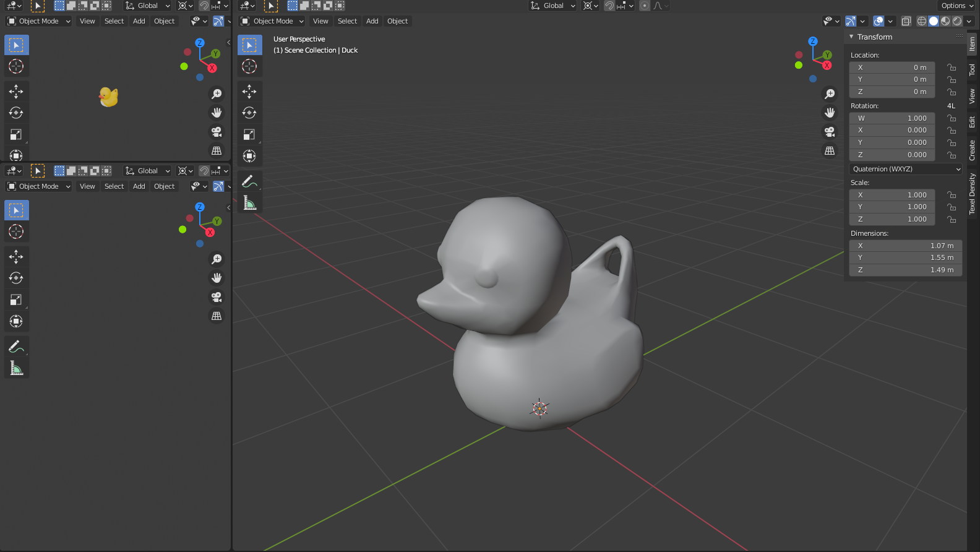
Task: Activate Annotate tool in the bottom-left viewport
Action: coord(16,347)
